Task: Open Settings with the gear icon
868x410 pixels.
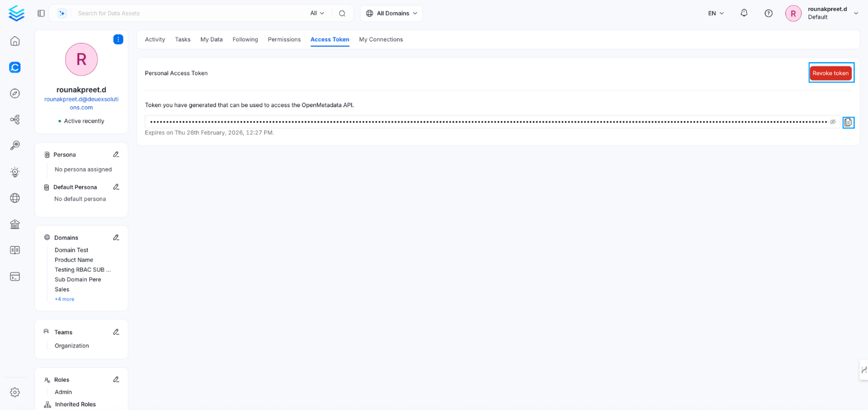Action: pos(15,392)
